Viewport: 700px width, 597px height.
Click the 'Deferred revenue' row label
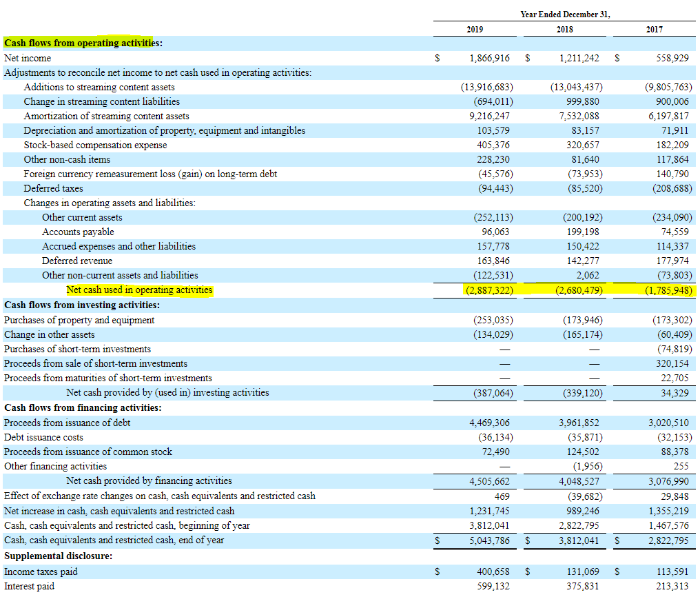tap(76, 261)
